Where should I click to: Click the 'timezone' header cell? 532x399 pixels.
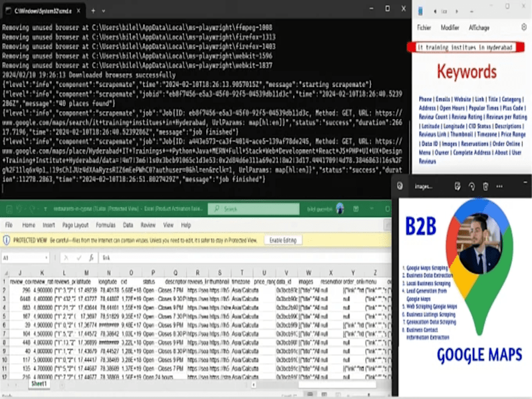pyautogui.click(x=241, y=281)
